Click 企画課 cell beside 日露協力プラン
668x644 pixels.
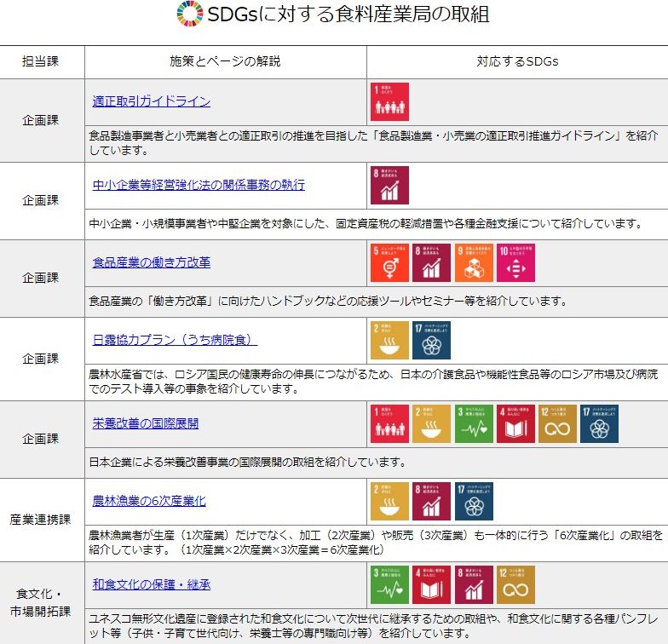pyautogui.click(x=41, y=359)
